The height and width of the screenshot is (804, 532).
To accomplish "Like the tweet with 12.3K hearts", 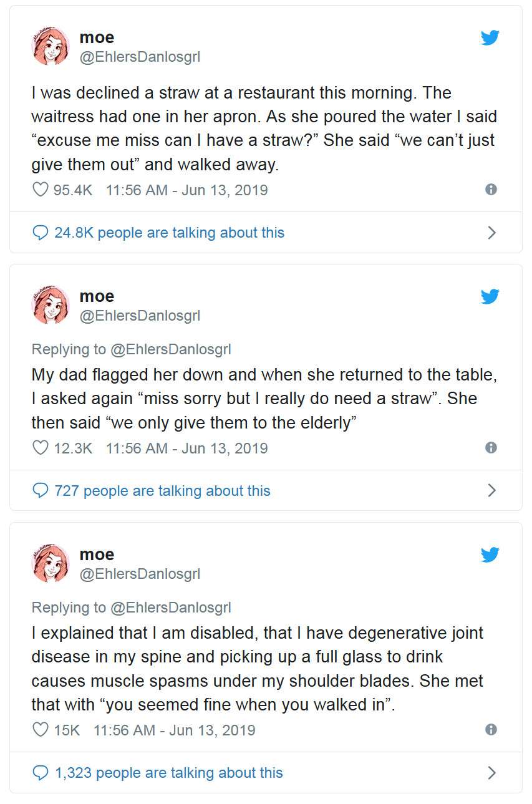I will (41, 448).
